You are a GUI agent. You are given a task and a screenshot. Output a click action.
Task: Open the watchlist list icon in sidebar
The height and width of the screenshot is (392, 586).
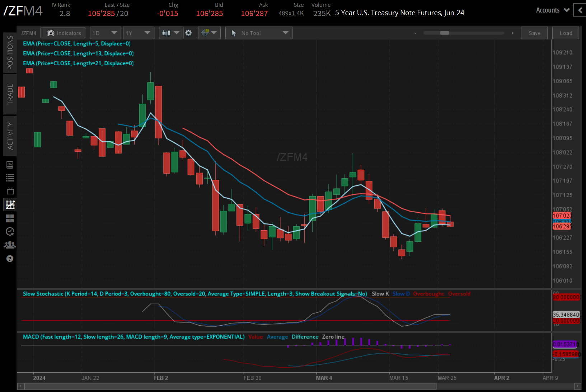(10, 178)
